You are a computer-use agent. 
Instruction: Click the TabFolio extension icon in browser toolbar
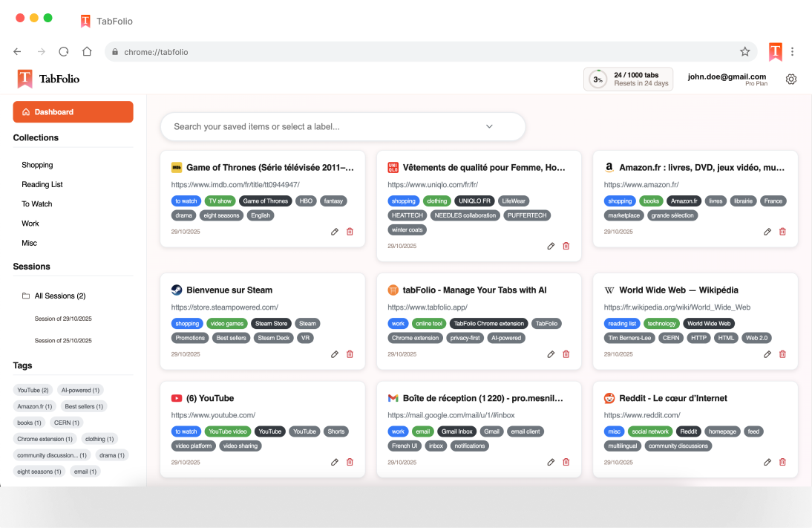point(775,51)
